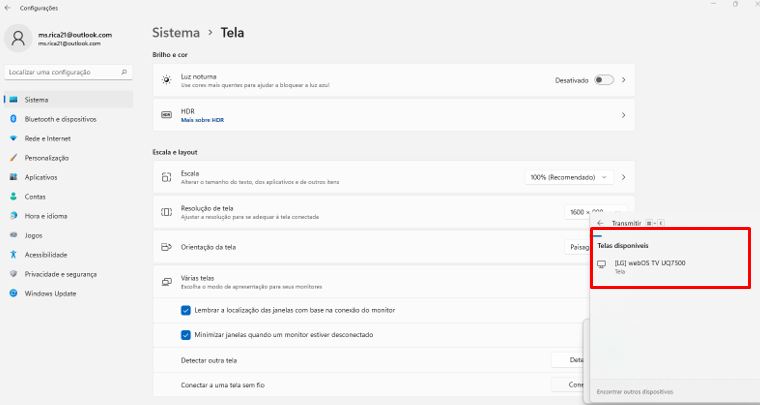This screenshot has width=760, height=405.
Task: Click the Windows Update refresh icon
Action: (x=14, y=294)
